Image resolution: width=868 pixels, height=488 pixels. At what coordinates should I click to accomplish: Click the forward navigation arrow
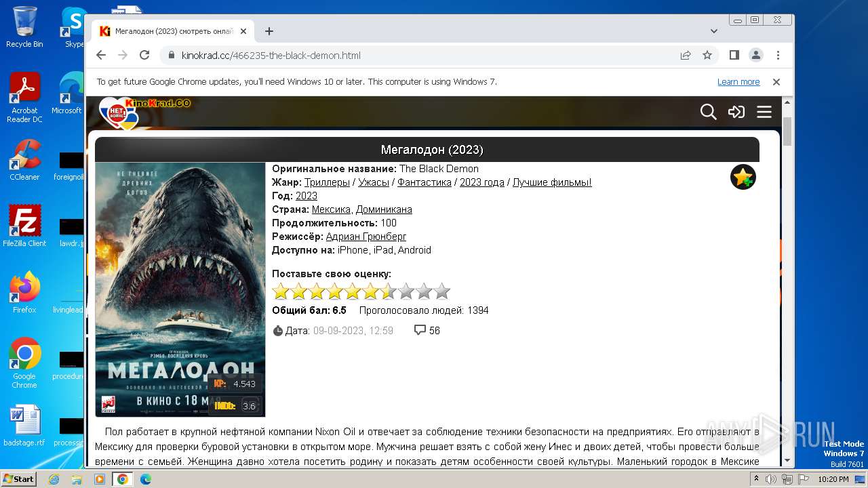(123, 55)
